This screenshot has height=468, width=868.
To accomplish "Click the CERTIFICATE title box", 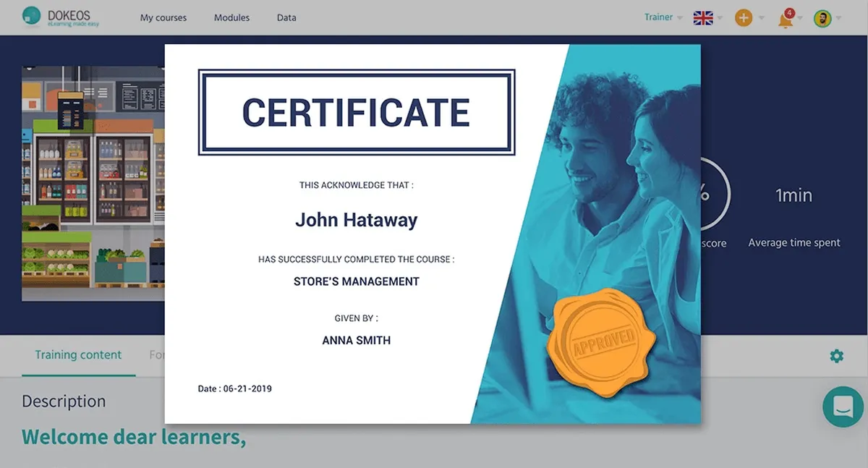I will tap(357, 112).
